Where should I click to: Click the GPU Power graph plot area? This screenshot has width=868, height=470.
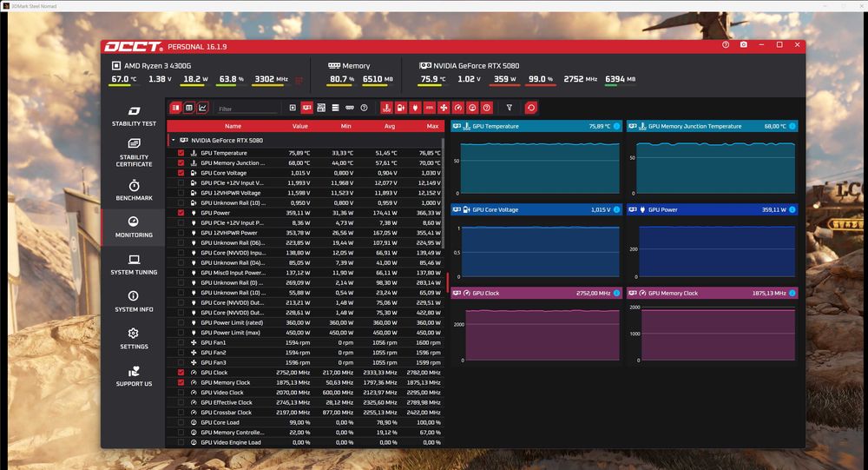pos(716,251)
